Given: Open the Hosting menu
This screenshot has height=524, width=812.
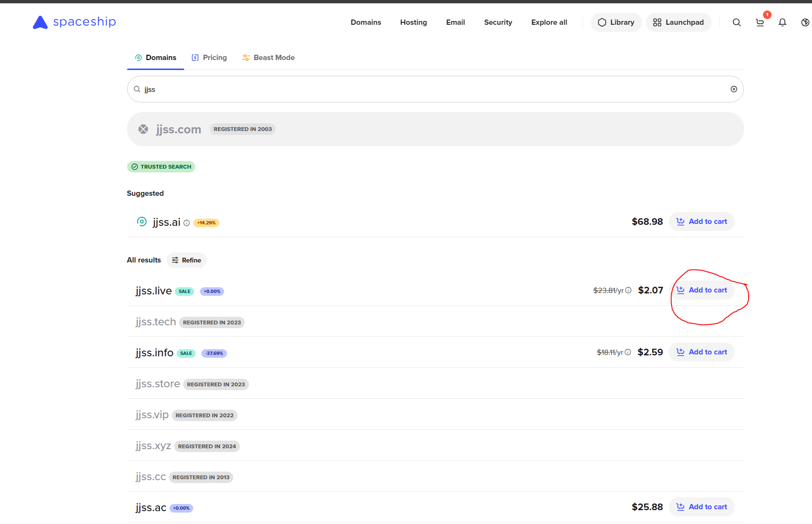Looking at the screenshot, I should click(x=413, y=22).
